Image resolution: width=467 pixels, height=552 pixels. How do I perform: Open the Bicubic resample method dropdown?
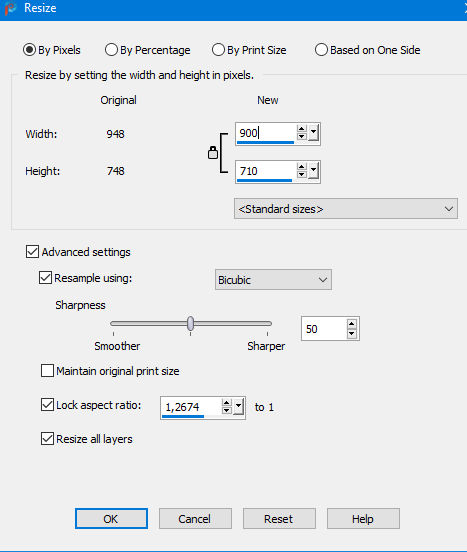point(273,280)
